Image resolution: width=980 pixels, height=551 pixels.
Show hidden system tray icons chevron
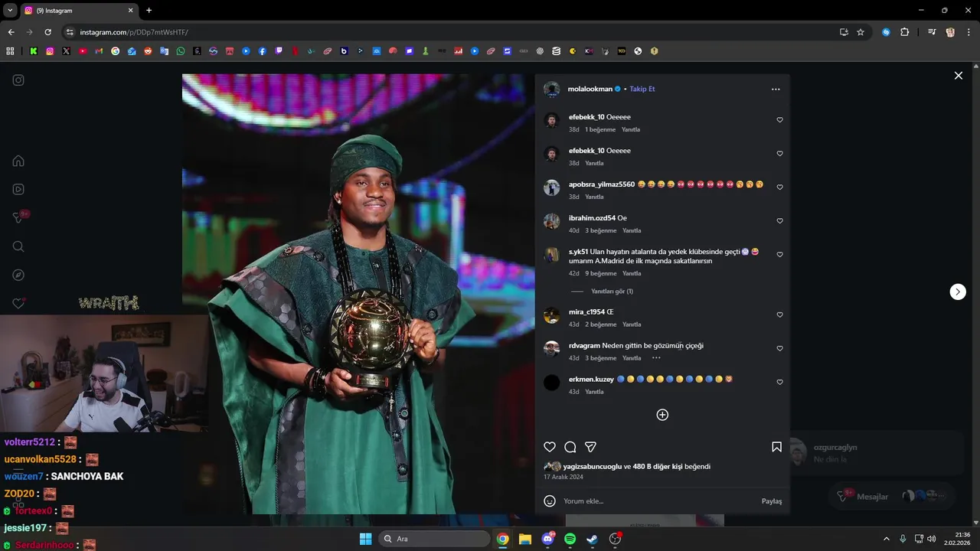(888, 539)
